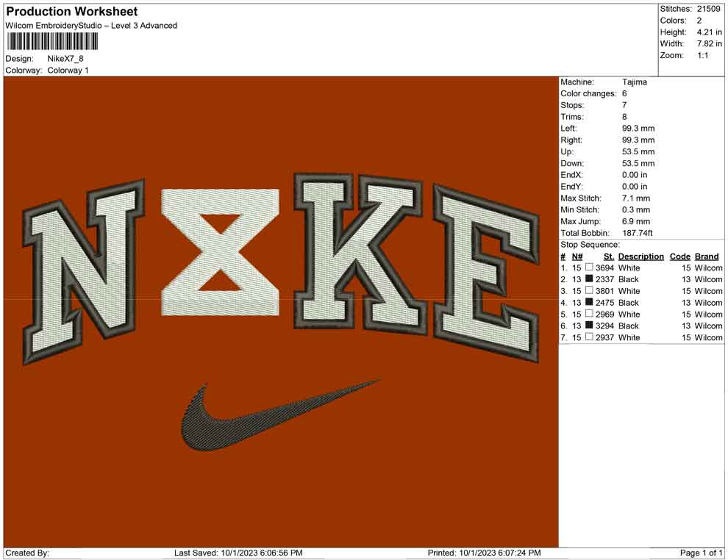This screenshot has height=560, width=728.
Task: Click stitch count "2475" in stop row 4
Action: 604,303
